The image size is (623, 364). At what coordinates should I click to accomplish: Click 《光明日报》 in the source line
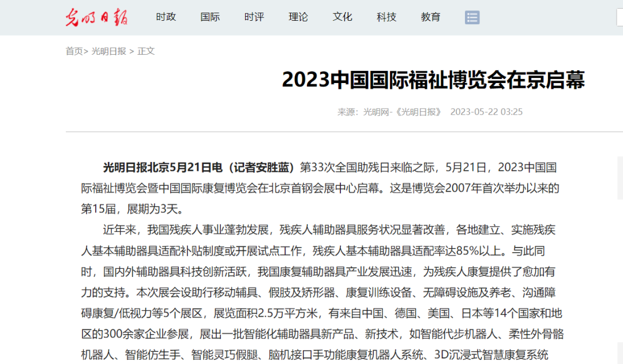(x=419, y=112)
